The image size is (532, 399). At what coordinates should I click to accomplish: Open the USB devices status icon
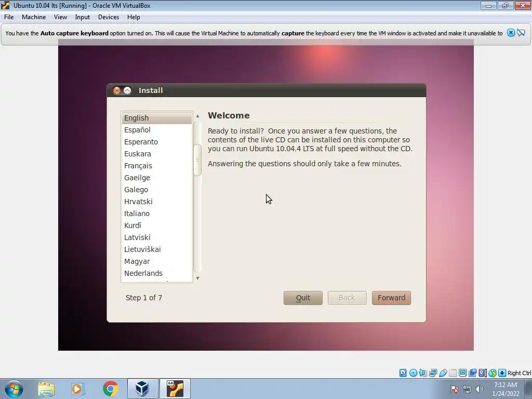(443, 373)
